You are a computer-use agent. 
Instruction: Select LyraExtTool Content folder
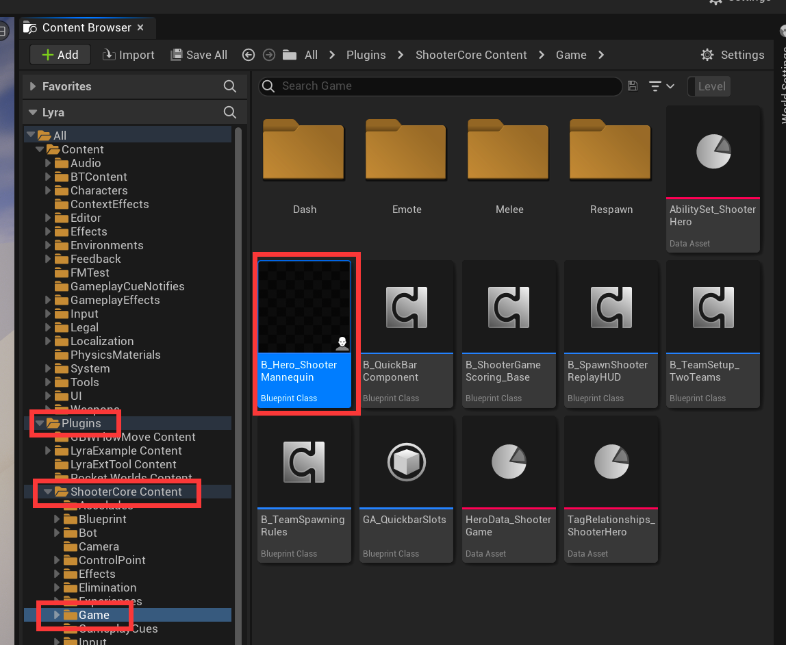(123, 464)
